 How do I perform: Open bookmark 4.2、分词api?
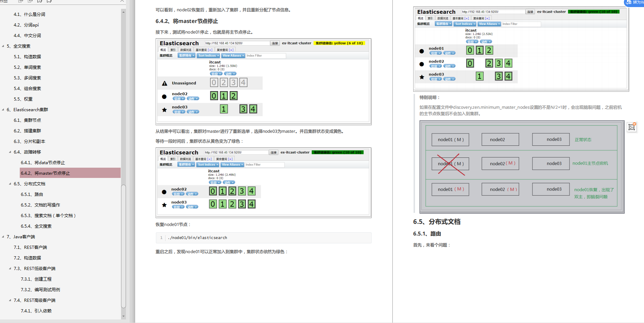[26, 25]
